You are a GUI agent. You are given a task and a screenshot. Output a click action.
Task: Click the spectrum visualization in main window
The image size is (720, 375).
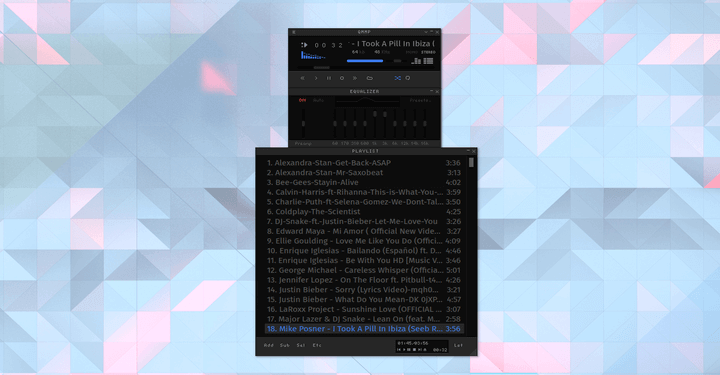pos(313,56)
